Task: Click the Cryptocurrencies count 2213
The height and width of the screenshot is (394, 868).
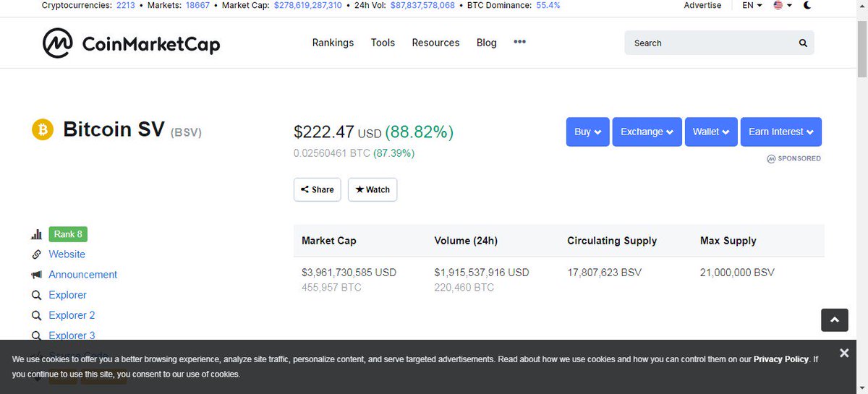Action: coord(126,5)
